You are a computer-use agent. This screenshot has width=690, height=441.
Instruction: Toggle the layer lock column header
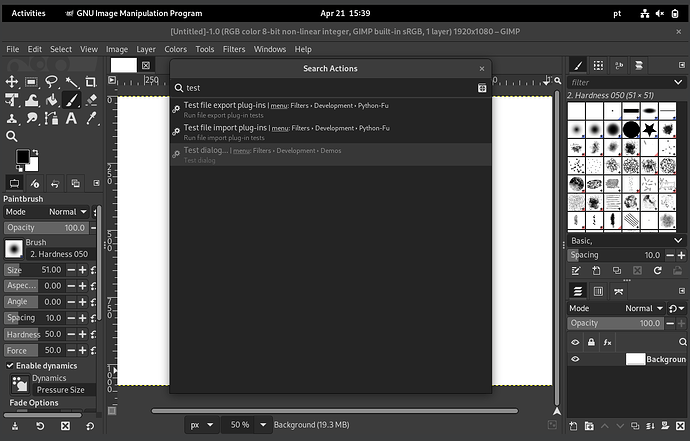[591, 342]
